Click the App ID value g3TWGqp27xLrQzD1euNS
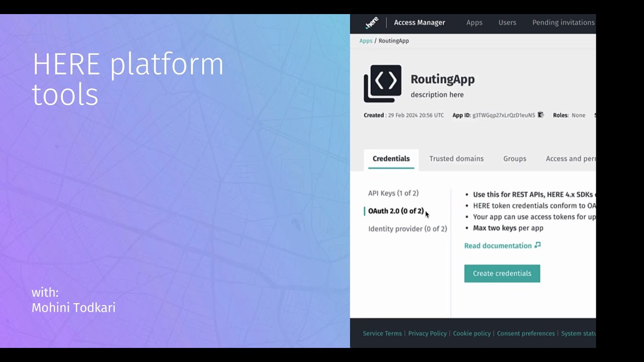644x362 pixels. pos(504,115)
